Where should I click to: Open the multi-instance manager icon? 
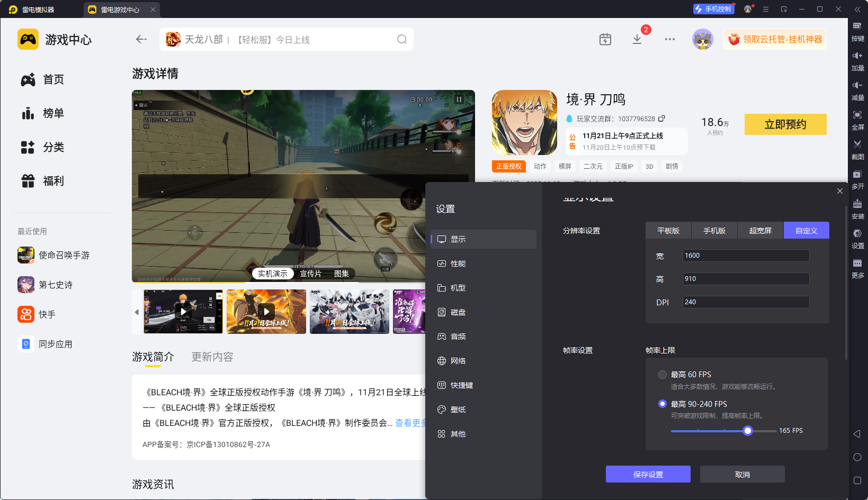[x=857, y=174]
